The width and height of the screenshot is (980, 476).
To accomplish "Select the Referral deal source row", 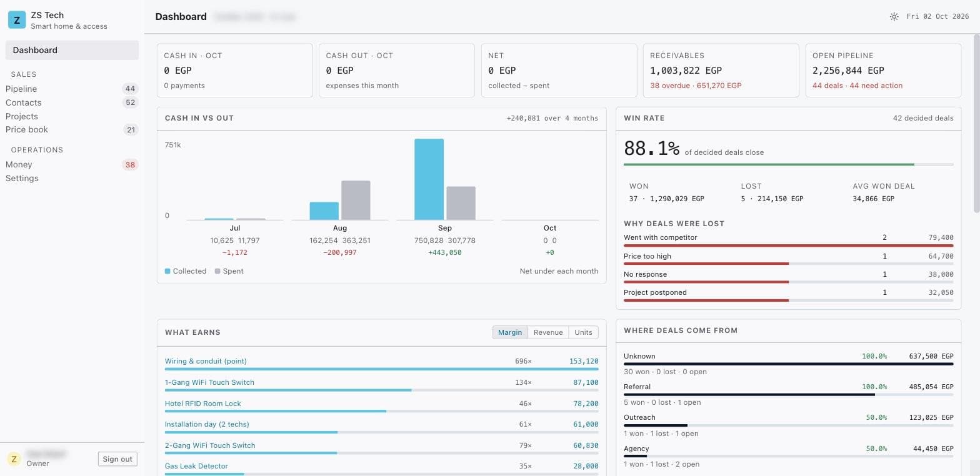I will (x=789, y=394).
